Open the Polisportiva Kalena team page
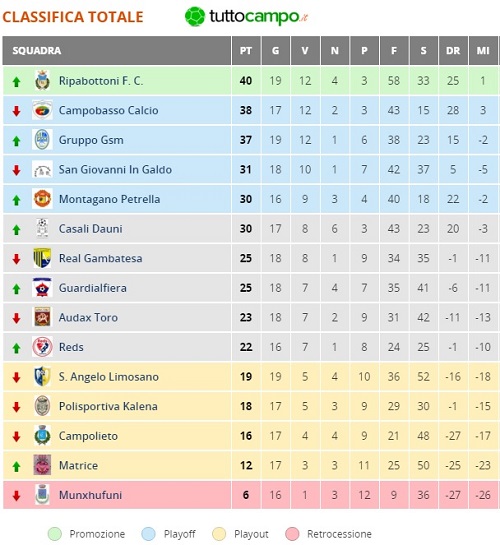Screen dimensions: 500x545 click(x=108, y=406)
